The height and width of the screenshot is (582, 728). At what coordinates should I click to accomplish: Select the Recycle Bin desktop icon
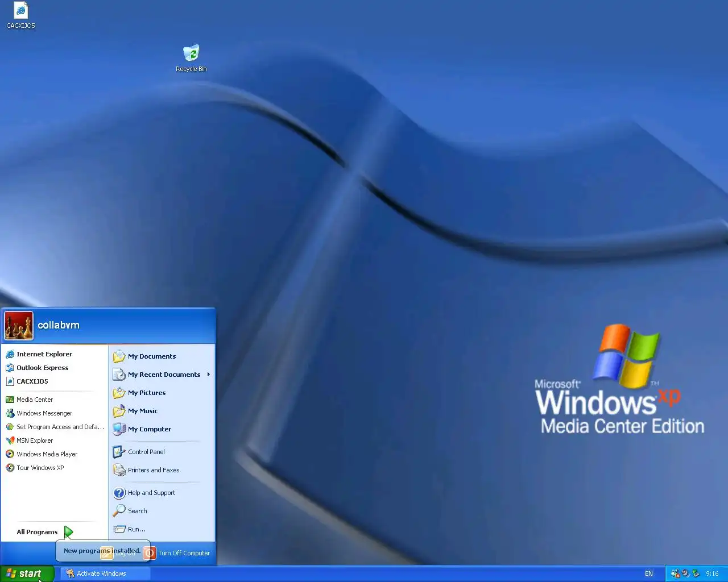point(191,59)
